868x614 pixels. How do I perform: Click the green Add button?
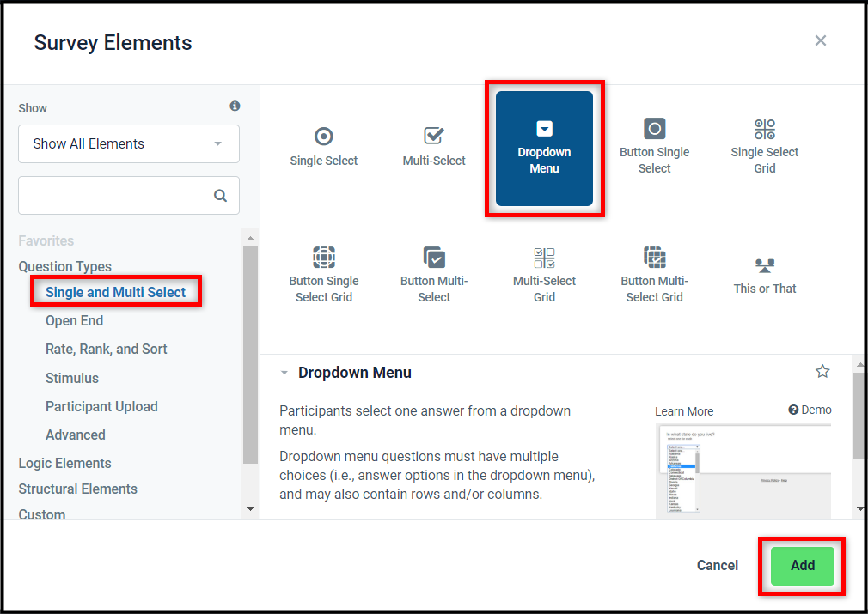pyautogui.click(x=802, y=565)
